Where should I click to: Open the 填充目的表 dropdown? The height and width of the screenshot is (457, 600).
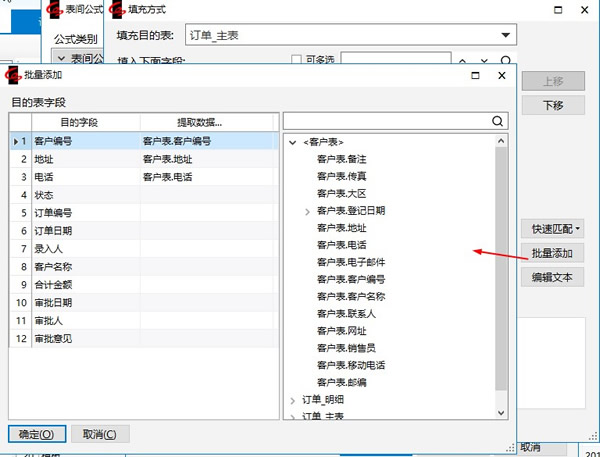click(x=506, y=36)
